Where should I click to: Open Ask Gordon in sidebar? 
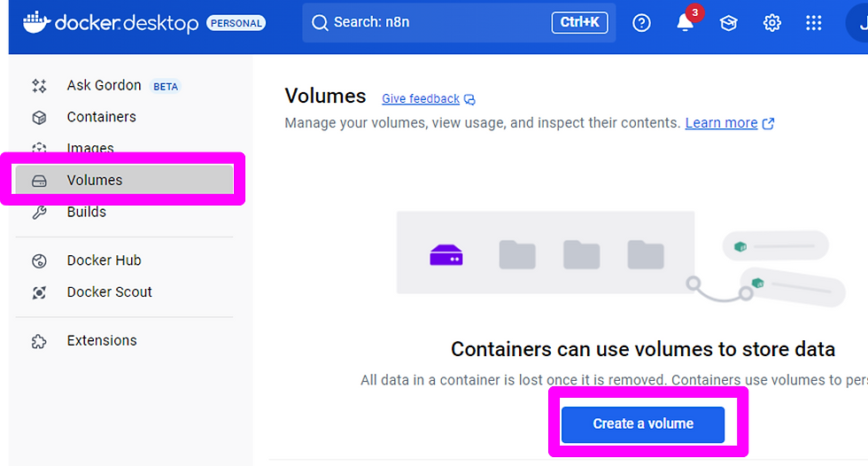tap(105, 85)
